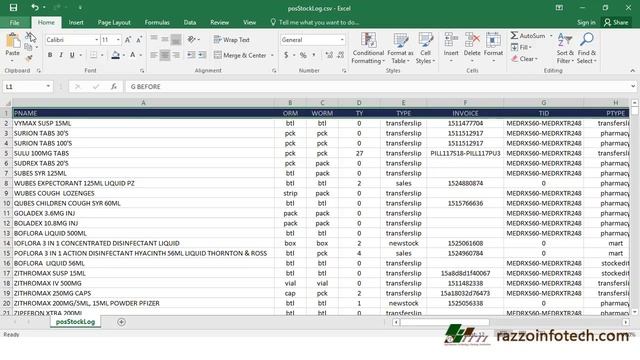The height and width of the screenshot is (360, 640).
Task: Toggle Center horizontal alignment
Action: coord(164,55)
